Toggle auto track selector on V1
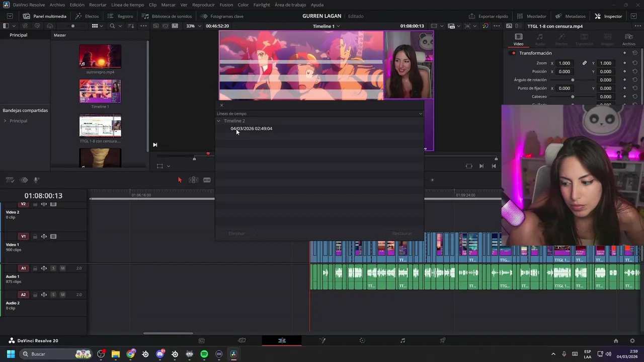 [44, 236]
